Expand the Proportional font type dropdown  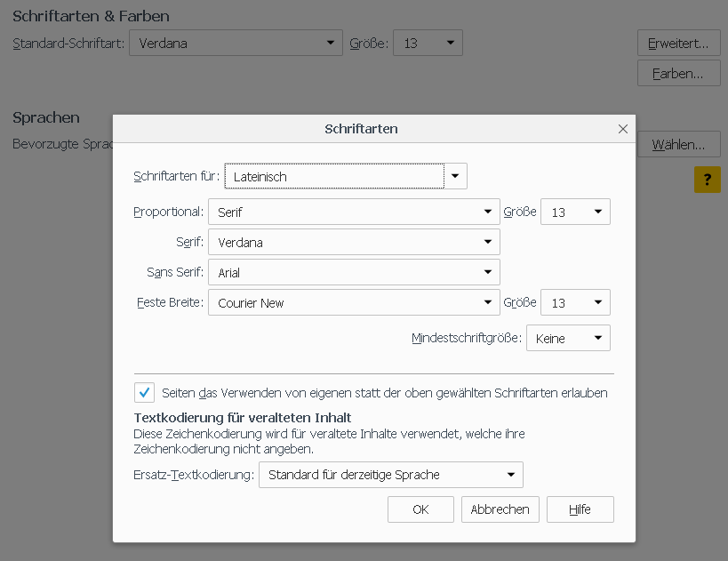(353, 212)
